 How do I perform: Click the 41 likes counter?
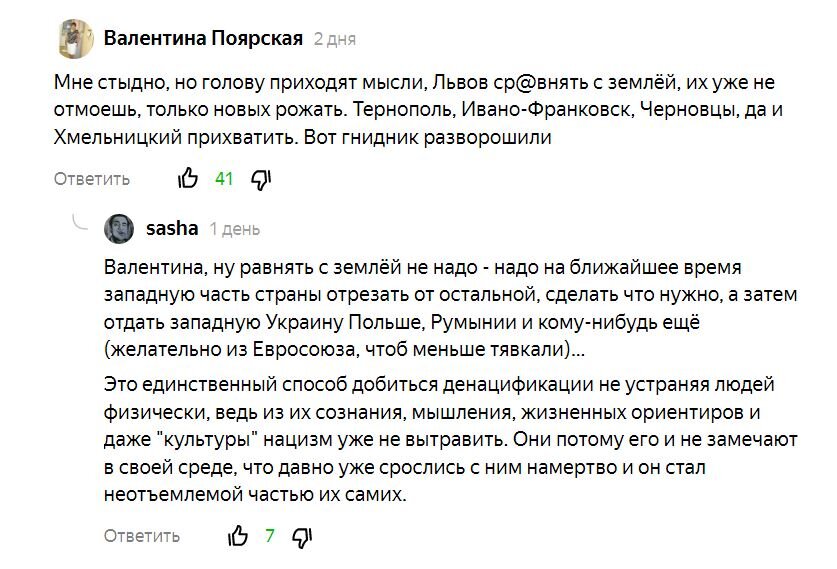pyautogui.click(x=224, y=179)
